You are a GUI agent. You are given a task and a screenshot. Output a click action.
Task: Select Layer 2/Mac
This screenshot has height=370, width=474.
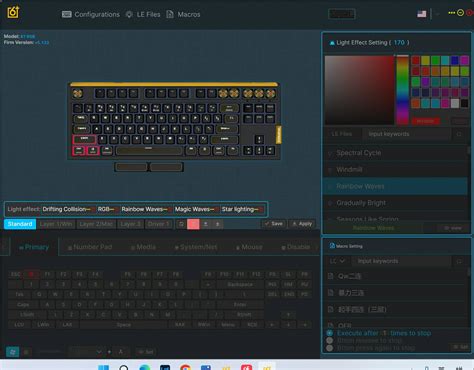[96, 224]
